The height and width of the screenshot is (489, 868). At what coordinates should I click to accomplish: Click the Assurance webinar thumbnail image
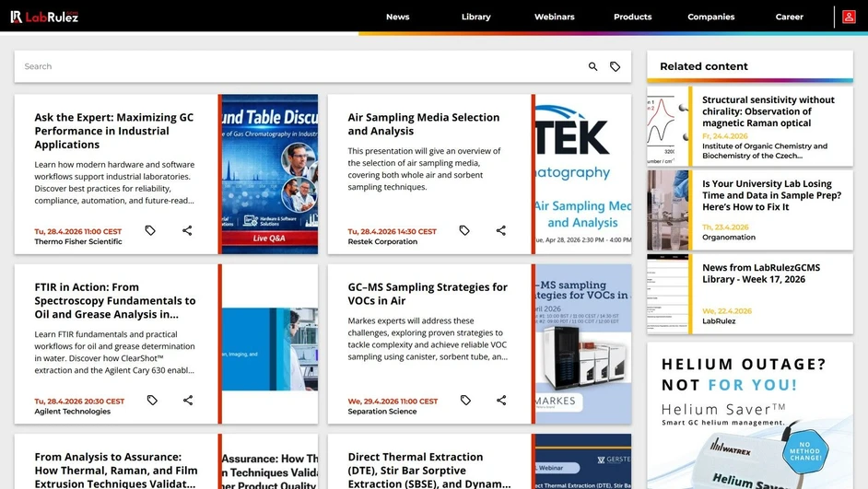click(x=270, y=461)
